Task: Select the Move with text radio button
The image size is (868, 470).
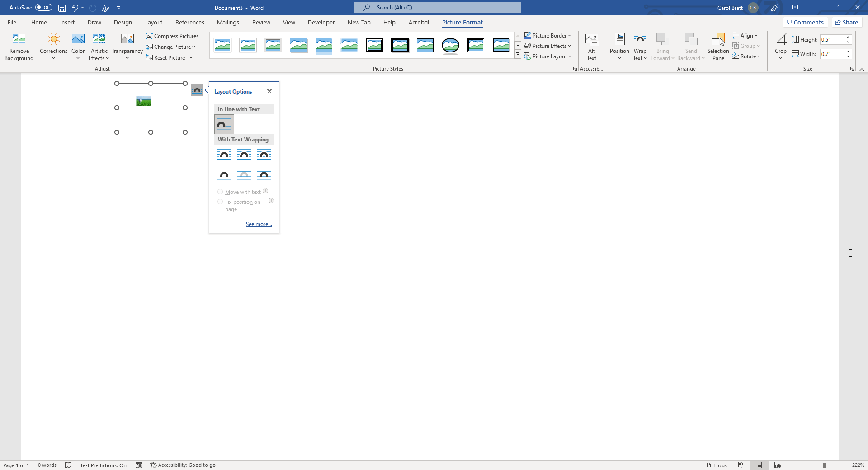Action: pyautogui.click(x=220, y=192)
